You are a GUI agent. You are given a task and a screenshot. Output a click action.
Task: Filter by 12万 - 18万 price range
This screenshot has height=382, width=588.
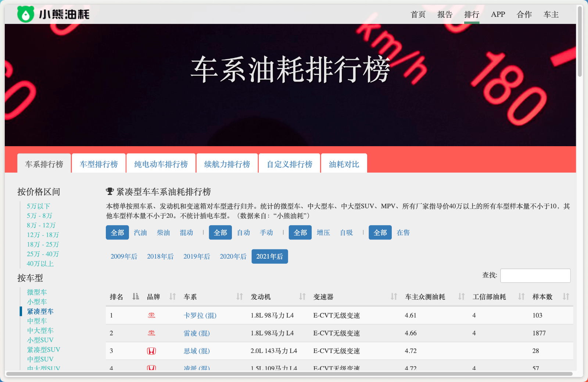pyautogui.click(x=42, y=235)
